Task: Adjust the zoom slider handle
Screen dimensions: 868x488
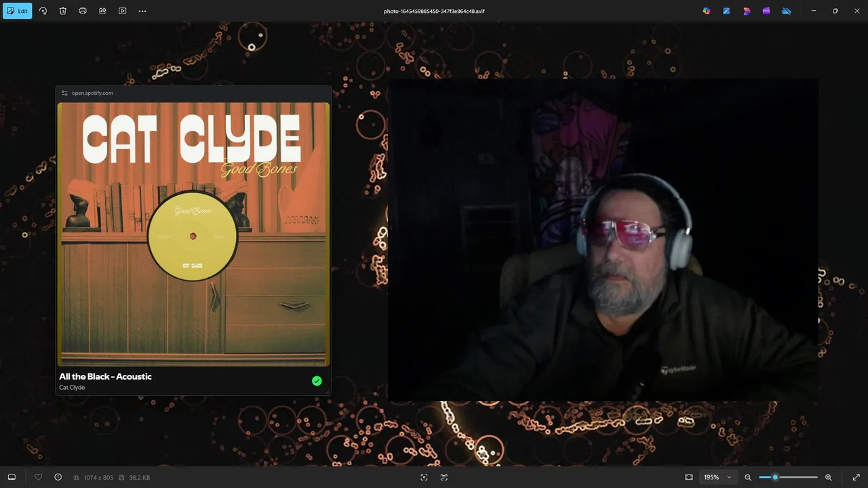Action: tap(775, 477)
